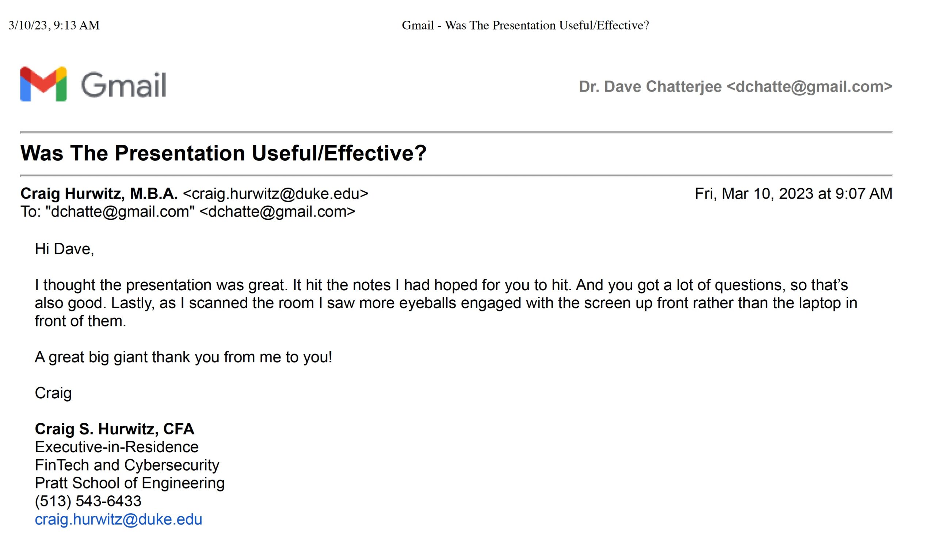Click the Gmail envelope logo icon
The image size is (935, 560).
point(43,84)
